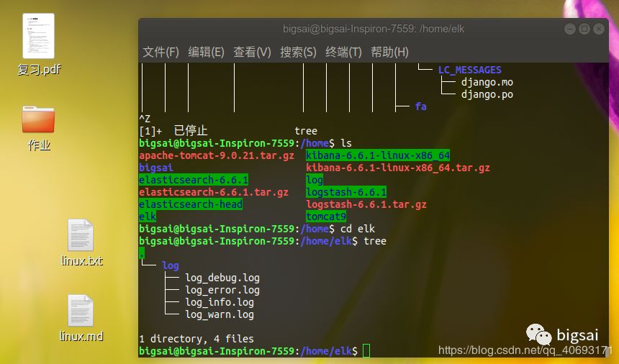Click log_info.log in the tree
The image size is (619, 364).
click(x=220, y=302)
